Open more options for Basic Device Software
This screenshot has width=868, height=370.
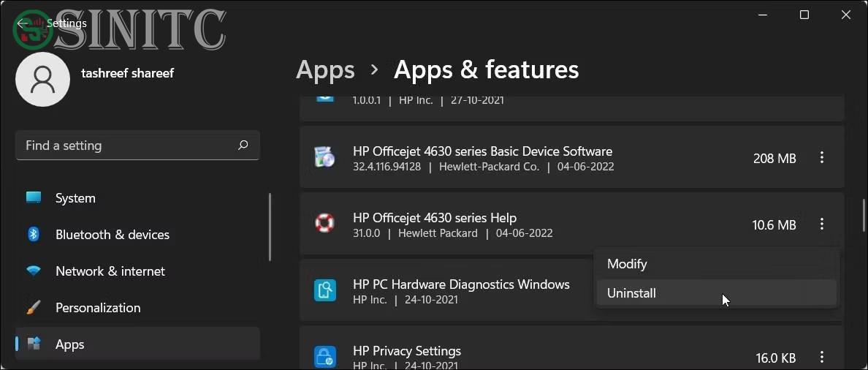click(821, 158)
